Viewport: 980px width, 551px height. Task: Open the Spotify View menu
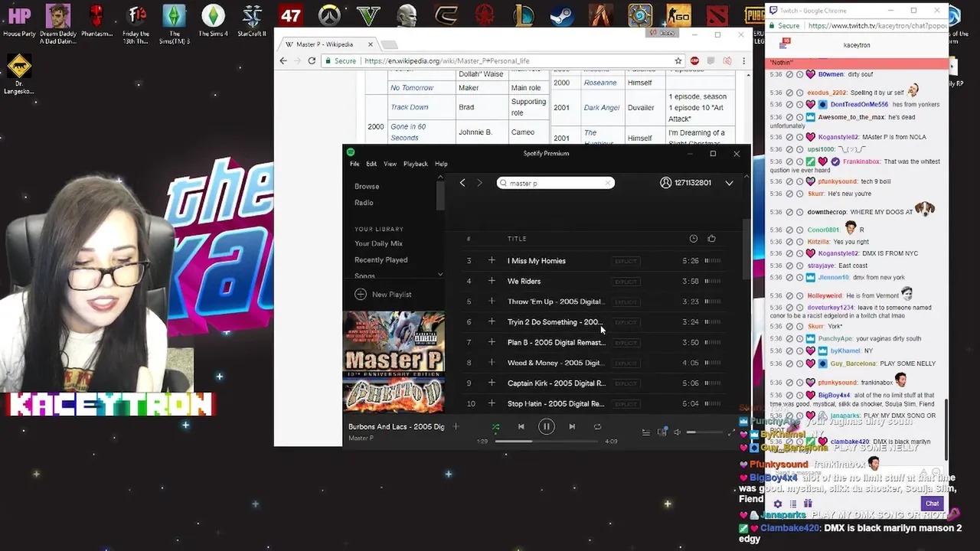(x=390, y=164)
